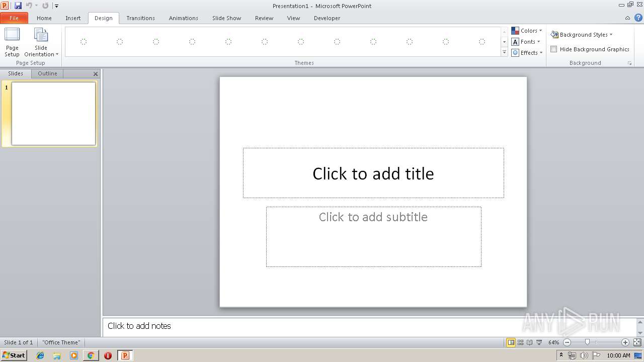Screen dimensions: 644x362
Task: Open the File tab
Action: (x=14, y=18)
